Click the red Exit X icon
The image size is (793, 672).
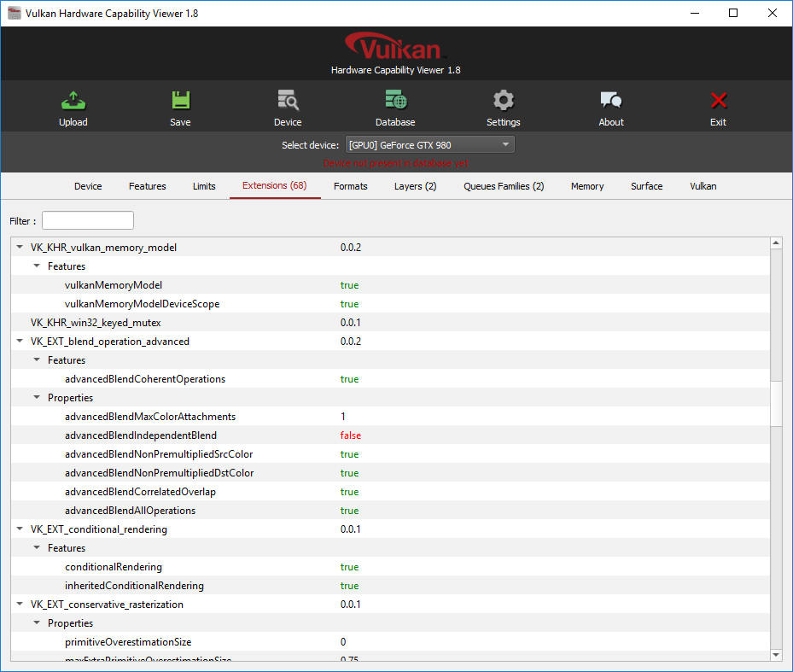click(x=718, y=100)
